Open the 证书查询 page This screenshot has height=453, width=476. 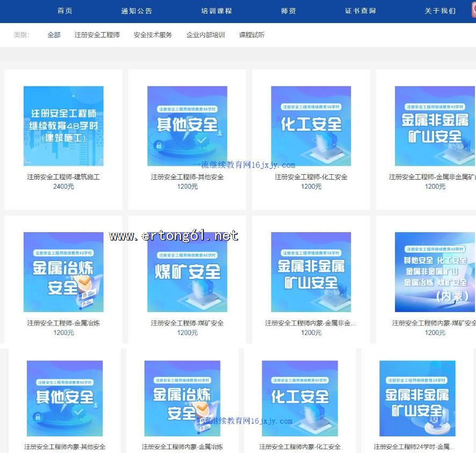(x=361, y=11)
